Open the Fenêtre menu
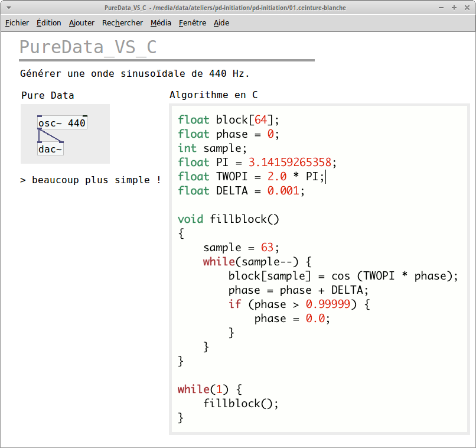Screen dimensions: 476x448 [x=193, y=23]
